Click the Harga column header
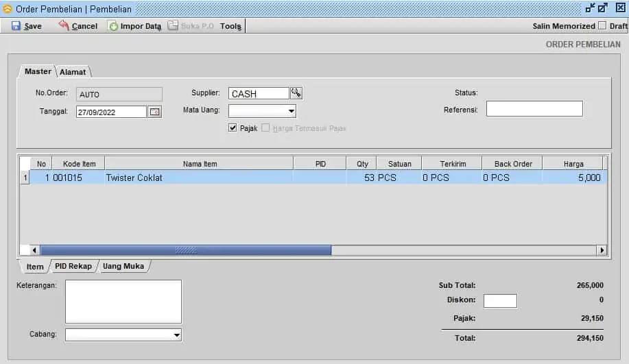Image resolution: width=629 pixels, height=364 pixels. [x=573, y=164]
